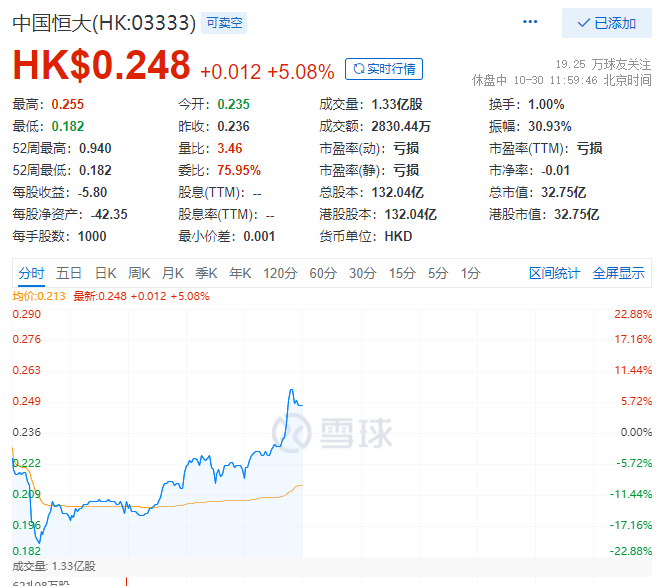Screen dimensions: 668x586
Task: Click the 货币单位 value HKD
Action: (x=398, y=236)
